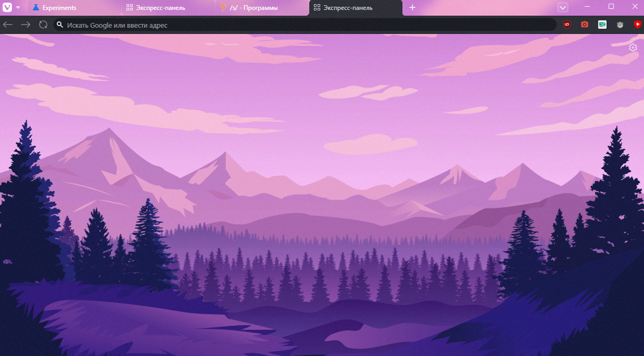This screenshot has width=644, height=356.
Task: Click the camera screenshot extension icon
Action: [x=584, y=24]
